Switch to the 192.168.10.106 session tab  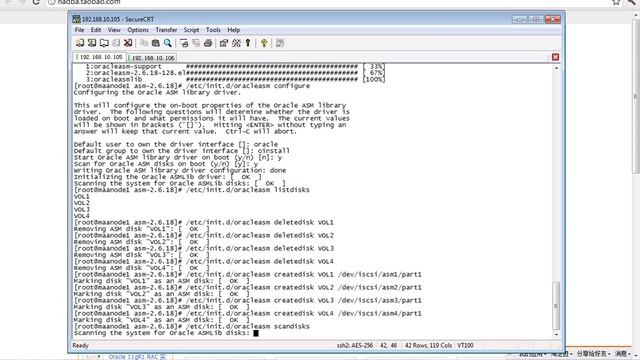tap(151, 58)
